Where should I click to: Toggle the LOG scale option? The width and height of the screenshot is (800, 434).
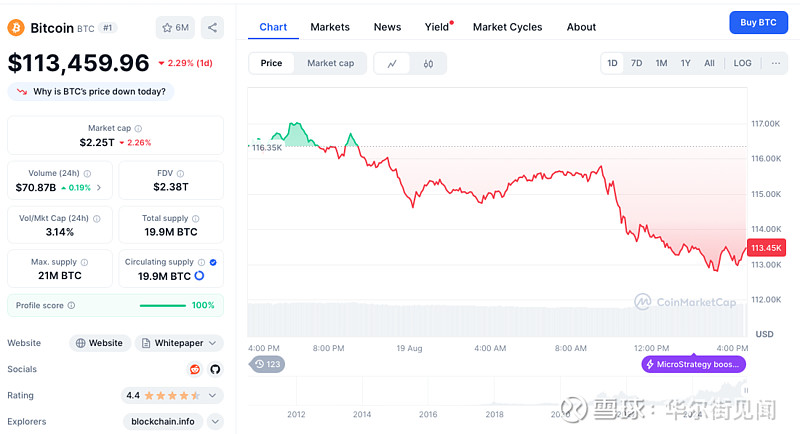[742, 63]
